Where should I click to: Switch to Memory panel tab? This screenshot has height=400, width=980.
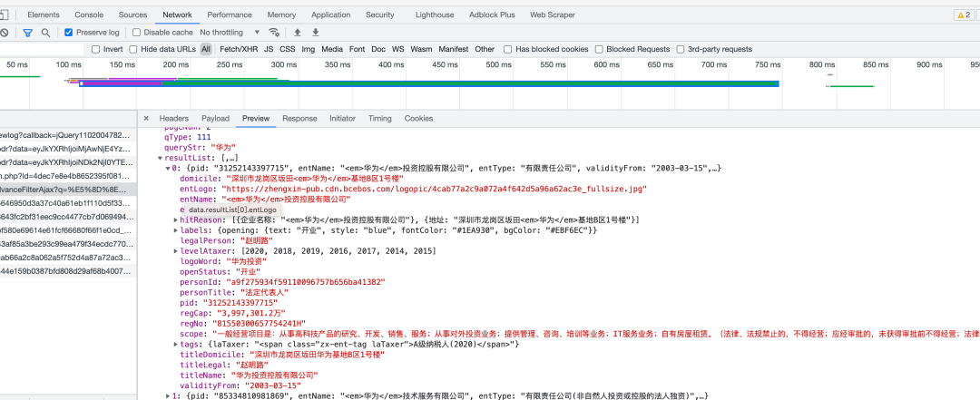coord(282,15)
